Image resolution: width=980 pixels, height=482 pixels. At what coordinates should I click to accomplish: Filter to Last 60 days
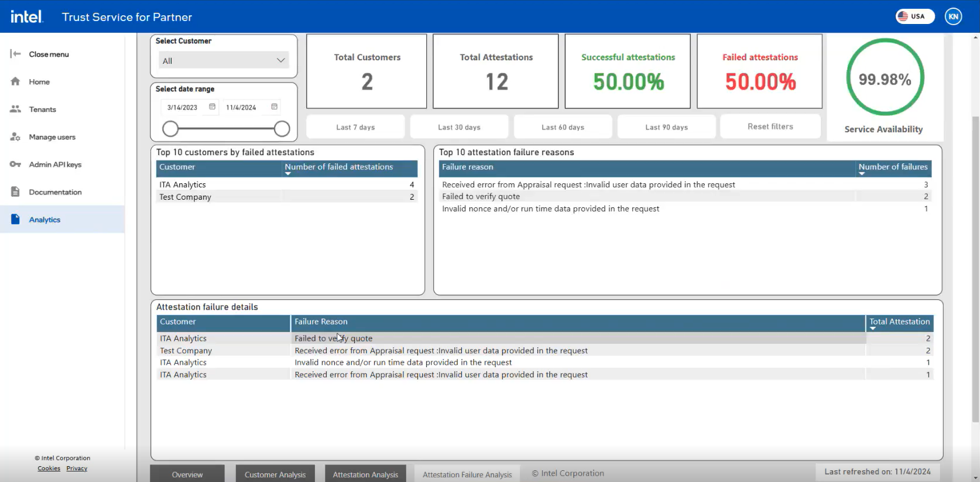coord(563,127)
